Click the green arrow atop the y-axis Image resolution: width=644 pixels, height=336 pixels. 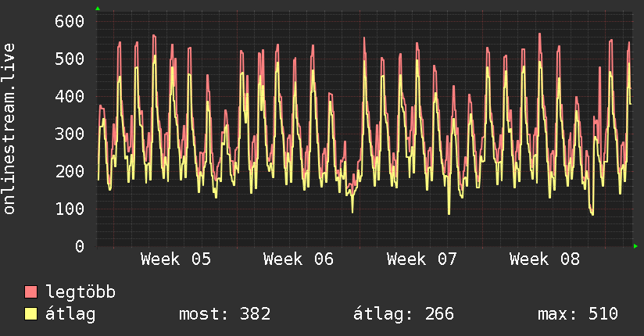(x=98, y=9)
